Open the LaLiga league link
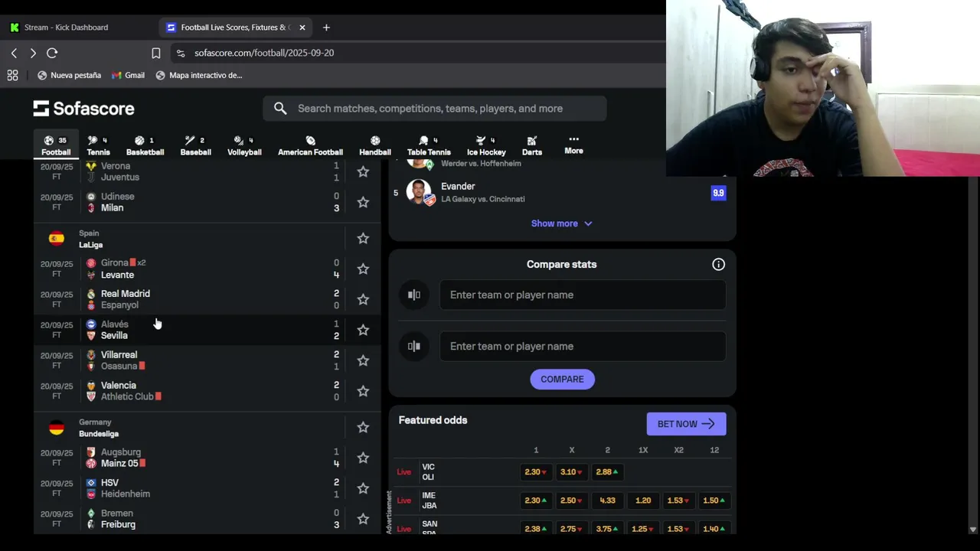This screenshot has height=551, width=980. [x=90, y=245]
